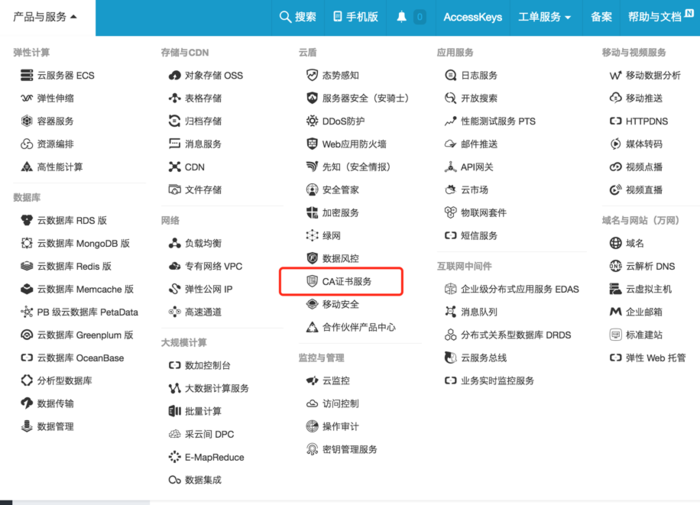The width and height of the screenshot is (700, 505).
Task: Click the search magnifier icon
Action: pyautogui.click(x=285, y=17)
